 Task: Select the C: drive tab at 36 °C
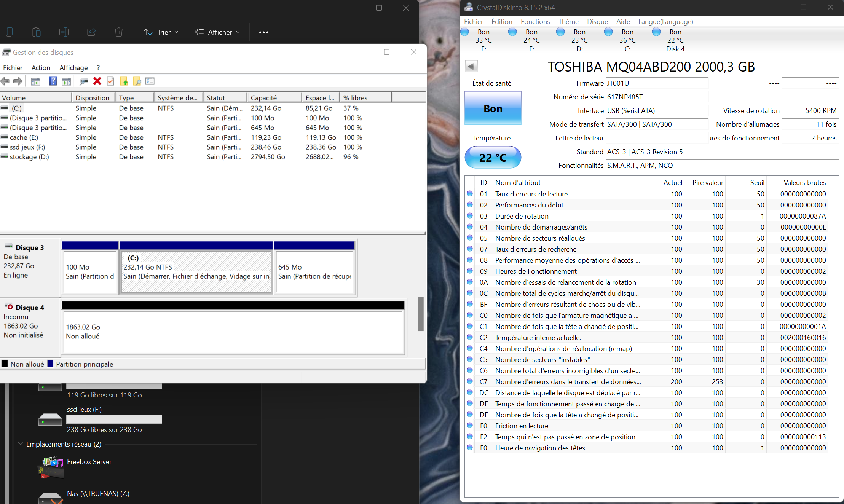(627, 40)
